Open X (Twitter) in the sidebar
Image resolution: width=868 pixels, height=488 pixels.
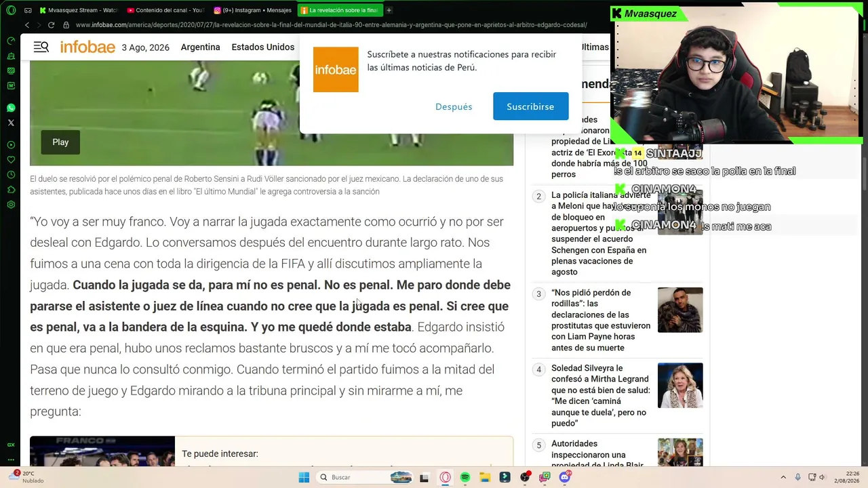point(11,123)
